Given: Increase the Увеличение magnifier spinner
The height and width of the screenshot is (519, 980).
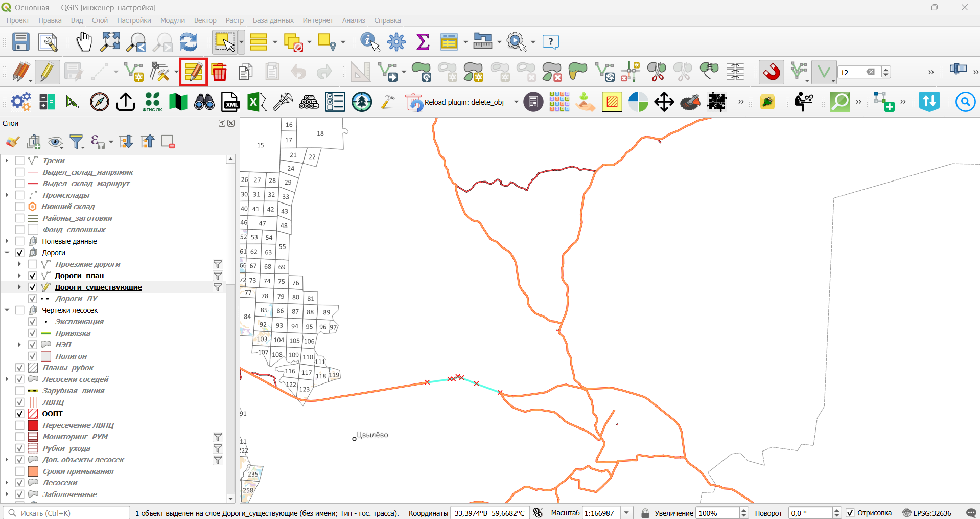Looking at the screenshot, I should [744, 510].
